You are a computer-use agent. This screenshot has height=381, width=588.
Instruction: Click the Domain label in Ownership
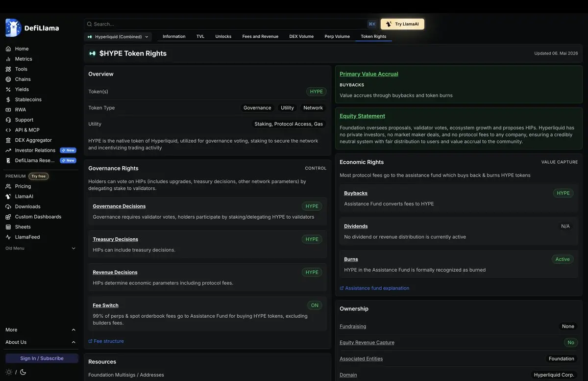(x=348, y=375)
